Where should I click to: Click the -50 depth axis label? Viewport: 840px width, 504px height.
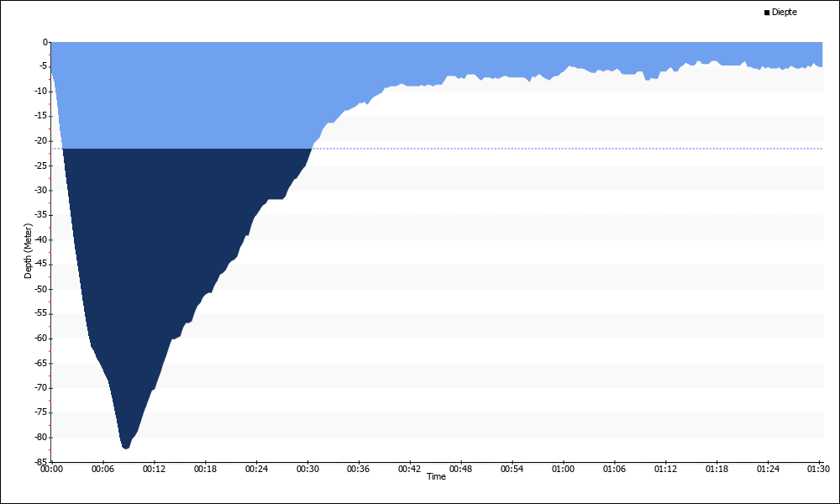point(41,289)
